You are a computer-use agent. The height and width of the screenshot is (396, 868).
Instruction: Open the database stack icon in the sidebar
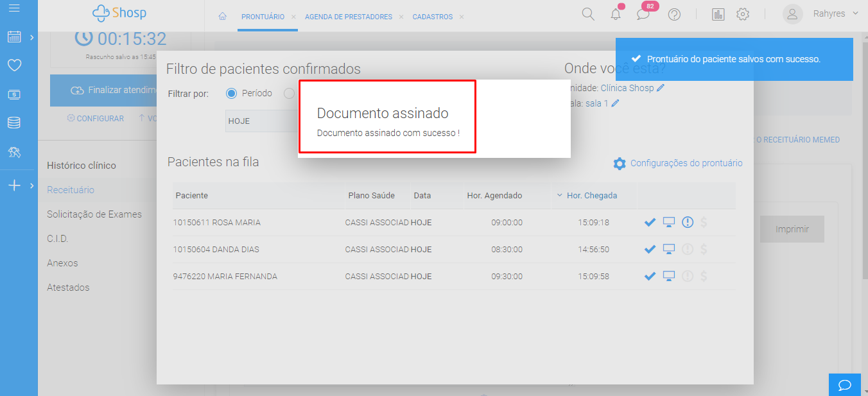pyautogui.click(x=14, y=123)
